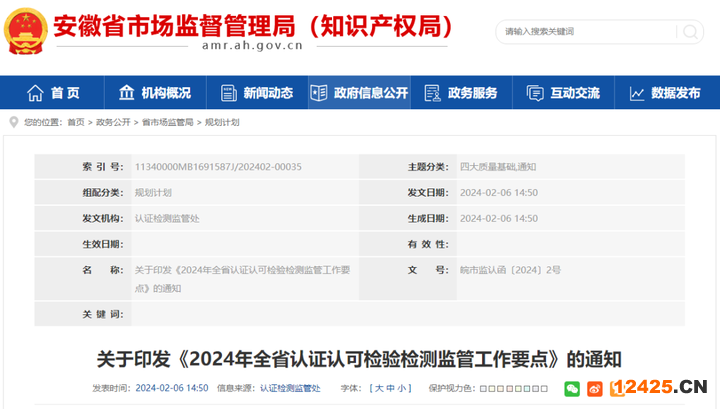Open the 政务服务 navigation tab
The image size is (720, 409).
pos(472,93)
